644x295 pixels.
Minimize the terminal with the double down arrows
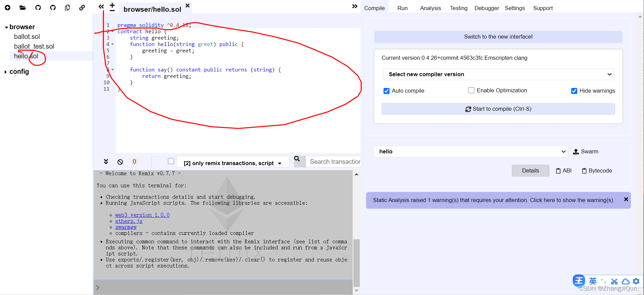pos(106,161)
